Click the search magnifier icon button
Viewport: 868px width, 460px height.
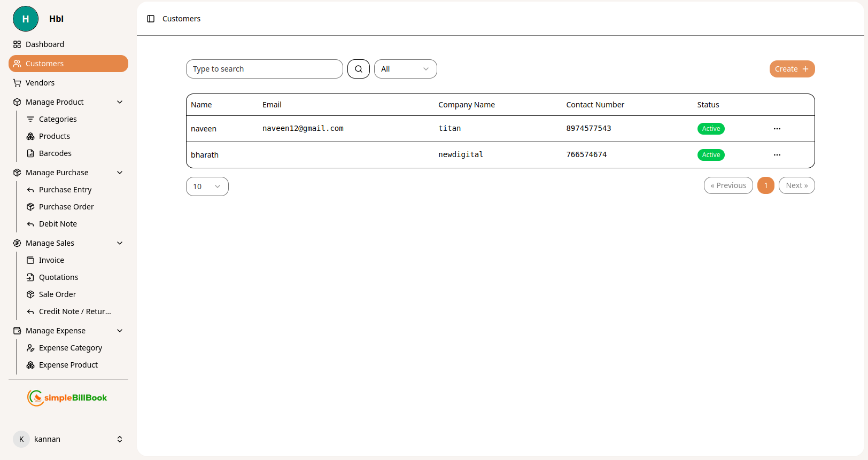358,69
